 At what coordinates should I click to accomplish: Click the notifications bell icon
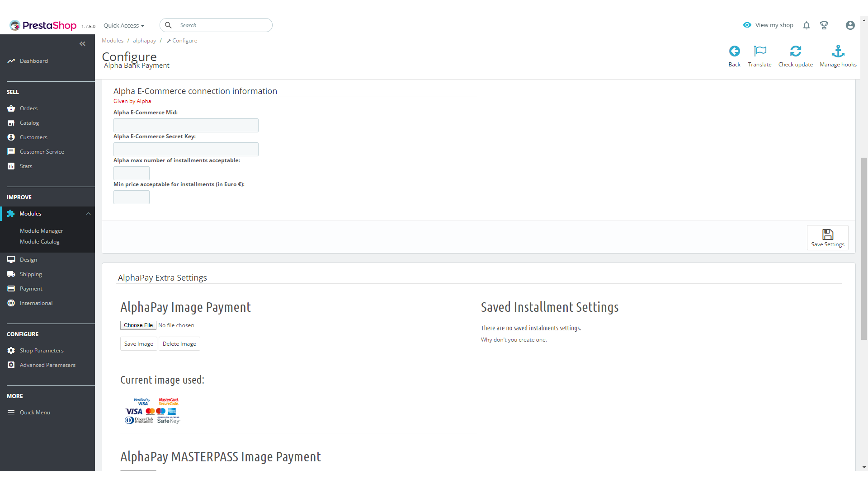click(x=806, y=25)
